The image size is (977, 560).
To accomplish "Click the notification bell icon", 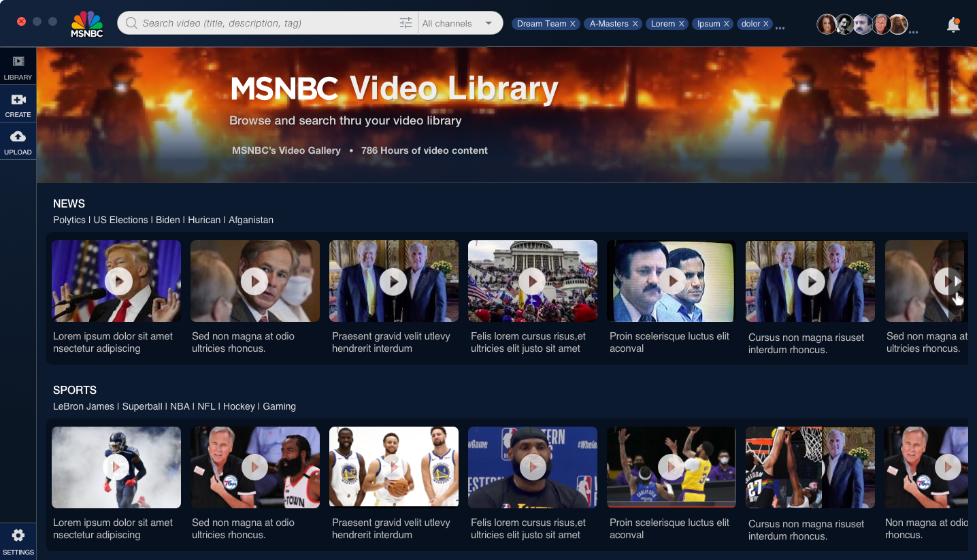I will pyautogui.click(x=953, y=24).
